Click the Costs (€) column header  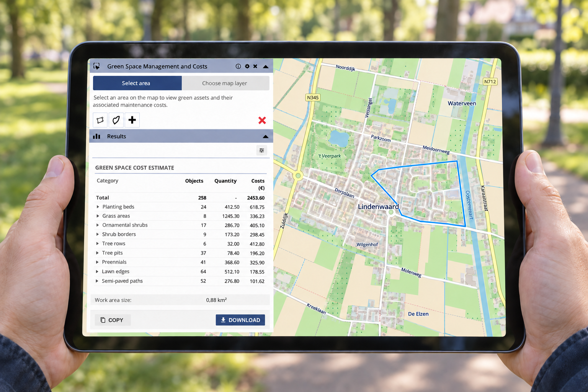[258, 184]
